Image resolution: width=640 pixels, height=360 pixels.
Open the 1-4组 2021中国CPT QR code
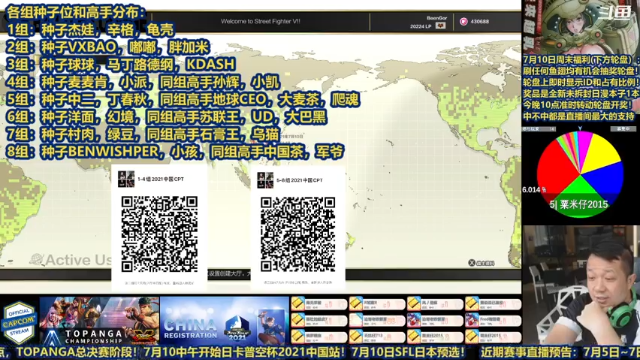point(159,234)
